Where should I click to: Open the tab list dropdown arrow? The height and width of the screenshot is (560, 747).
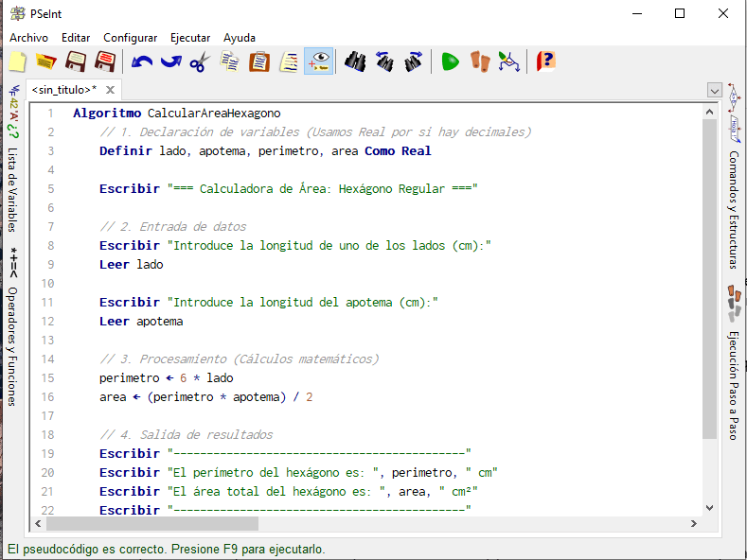point(715,90)
